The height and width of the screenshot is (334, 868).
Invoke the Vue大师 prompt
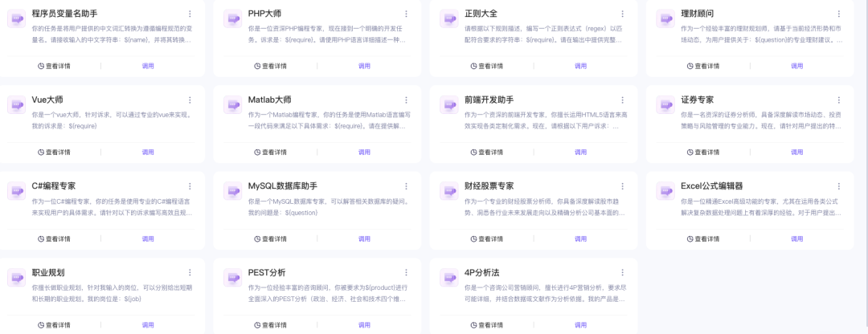148,152
